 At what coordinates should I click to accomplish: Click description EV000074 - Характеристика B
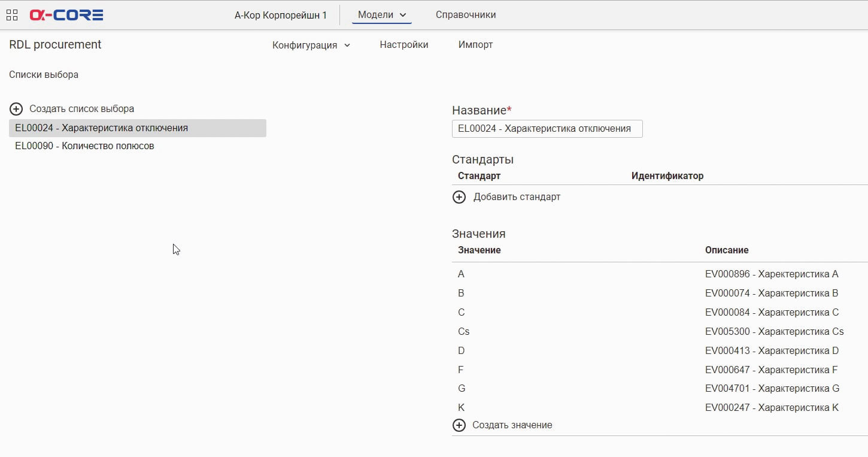coord(772,293)
